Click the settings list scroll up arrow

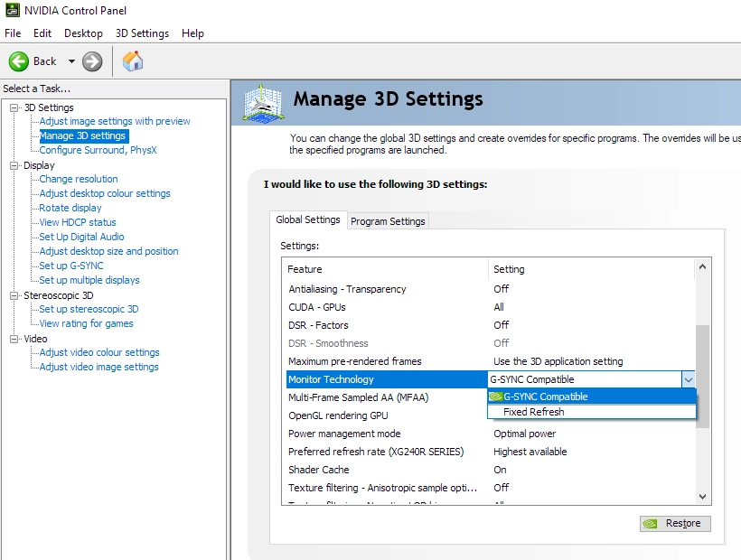tap(702, 267)
